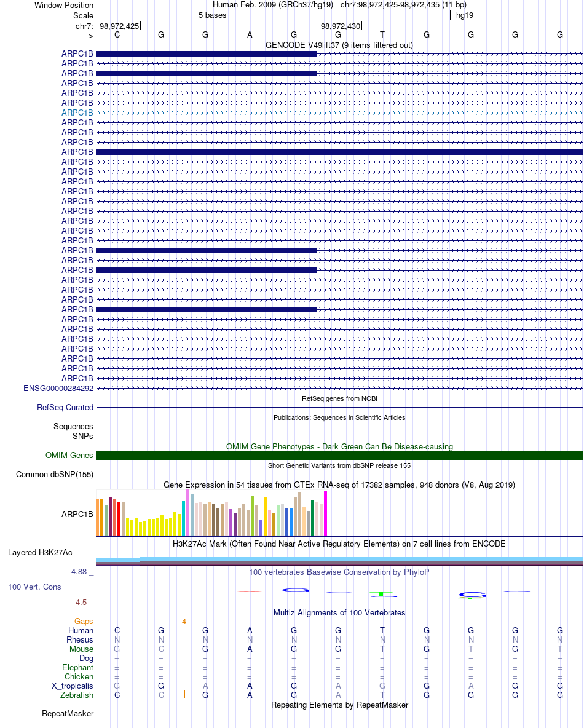Click the dark green OMIM Genes bar
Image resolution: width=584 pixels, height=728 pixels.
(339, 456)
